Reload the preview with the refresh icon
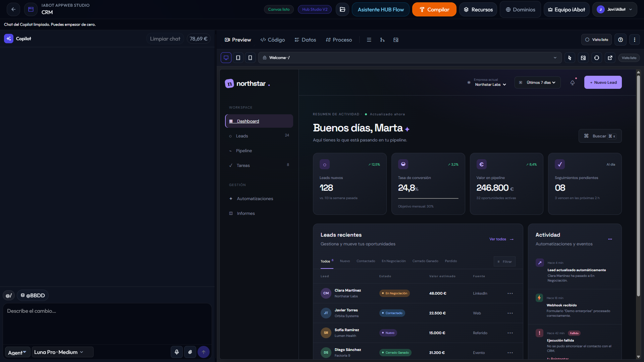Screen dimensions: 644x362 tap(597, 58)
